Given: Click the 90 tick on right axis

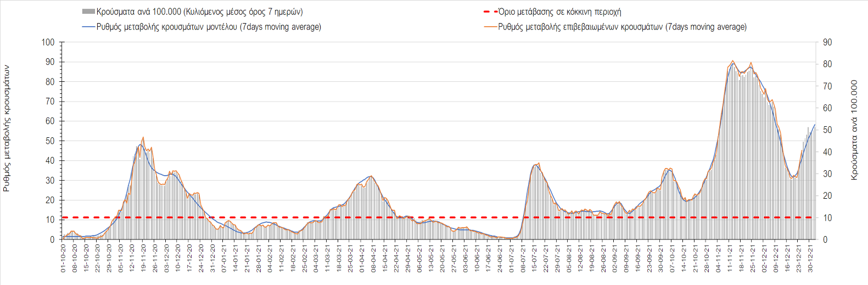Looking at the screenshot, I should click(827, 42).
